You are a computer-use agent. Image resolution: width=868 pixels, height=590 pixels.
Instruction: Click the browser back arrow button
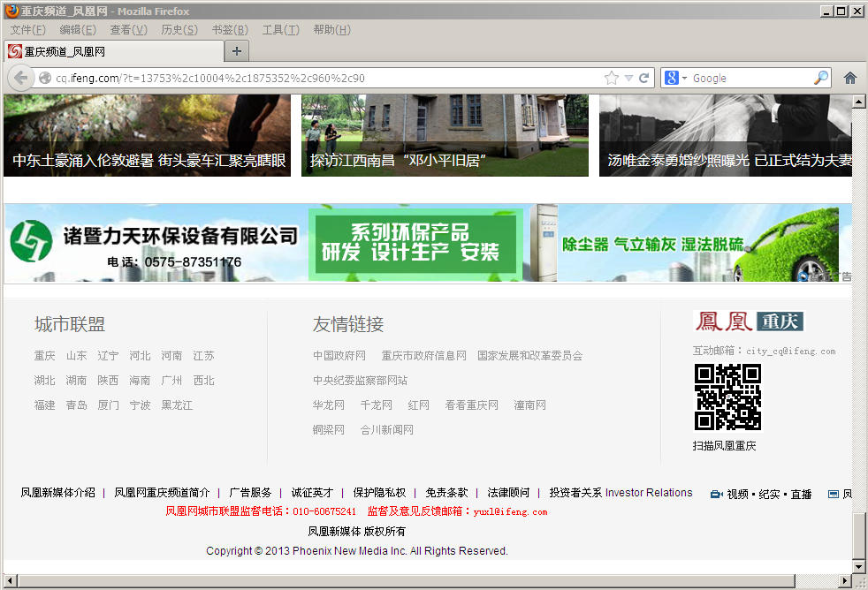pos(20,78)
